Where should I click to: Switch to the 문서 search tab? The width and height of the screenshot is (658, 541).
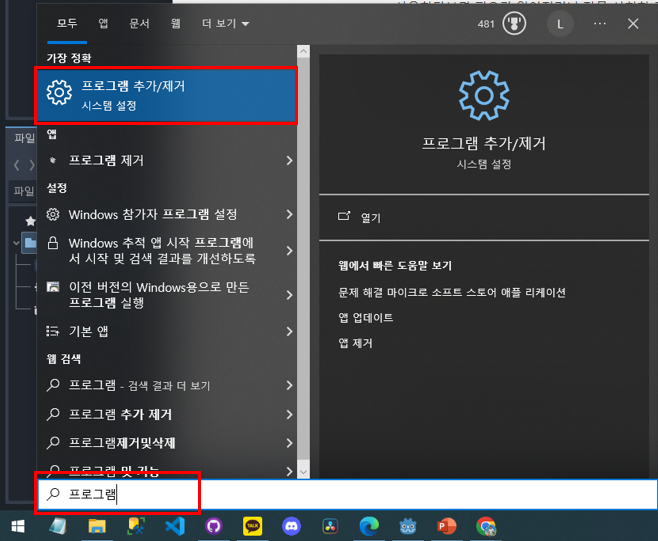(139, 24)
